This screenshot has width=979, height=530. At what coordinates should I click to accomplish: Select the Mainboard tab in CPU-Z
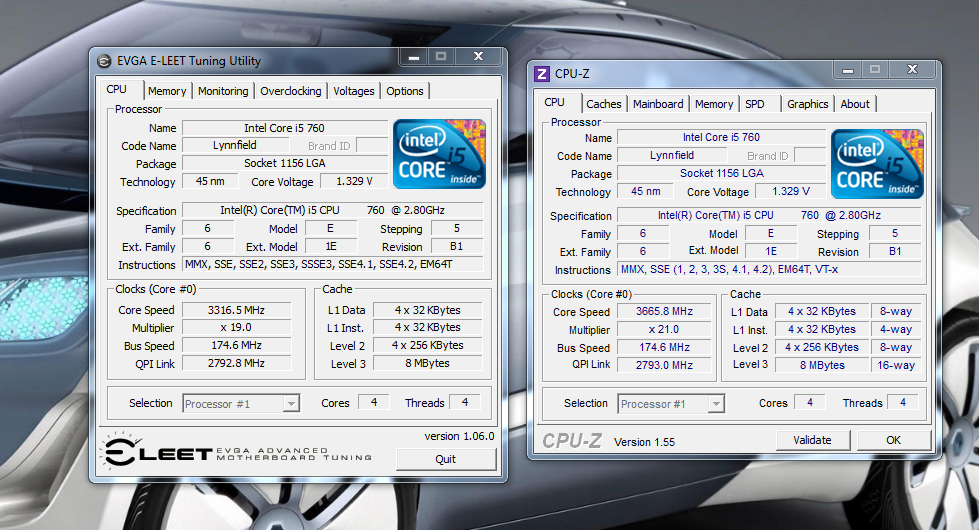point(658,104)
